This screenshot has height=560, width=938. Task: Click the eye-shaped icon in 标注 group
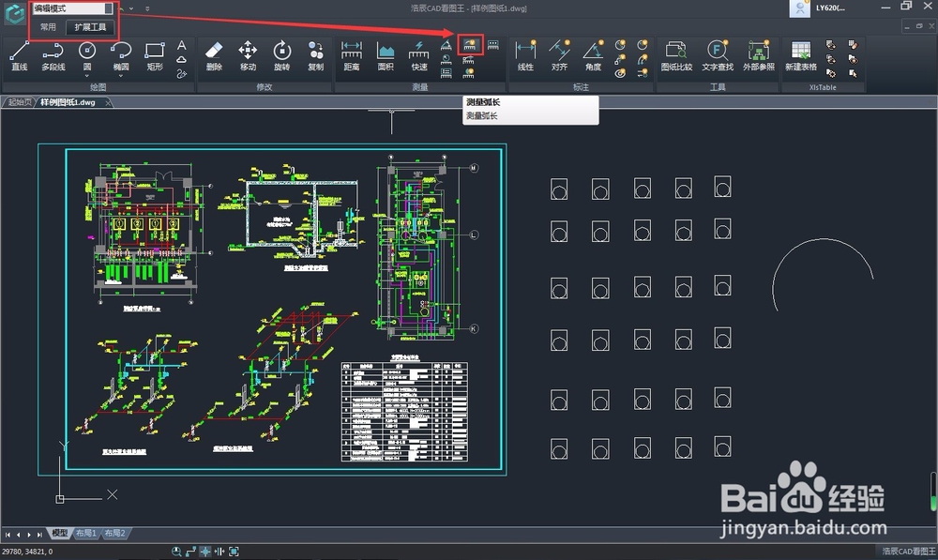[620, 73]
